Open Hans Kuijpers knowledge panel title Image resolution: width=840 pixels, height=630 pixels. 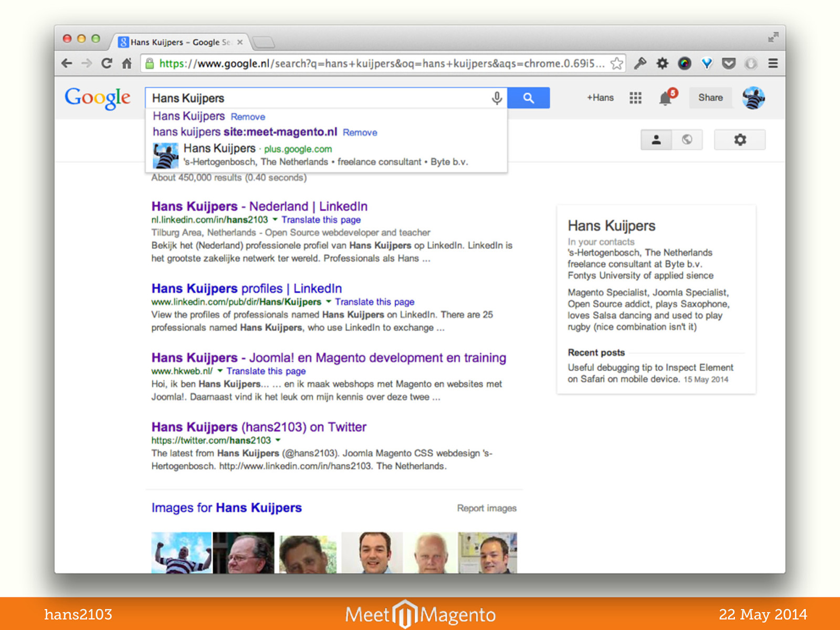pyautogui.click(x=612, y=226)
